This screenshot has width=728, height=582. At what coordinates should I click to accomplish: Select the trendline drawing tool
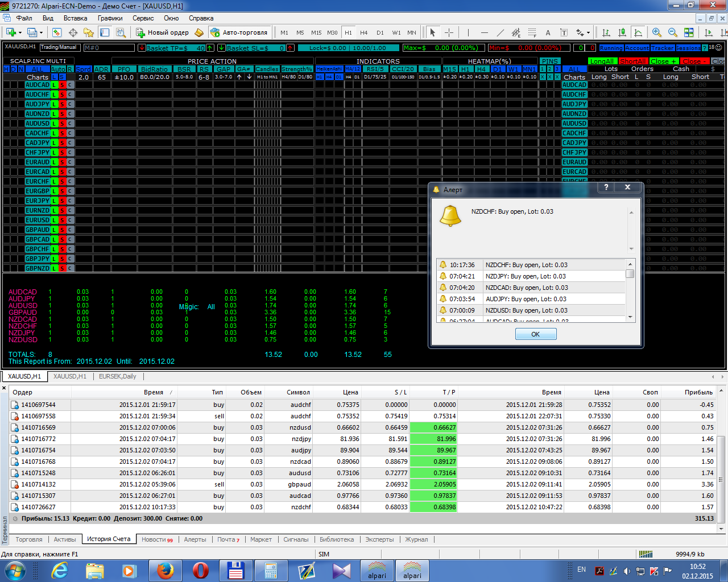point(500,32)
